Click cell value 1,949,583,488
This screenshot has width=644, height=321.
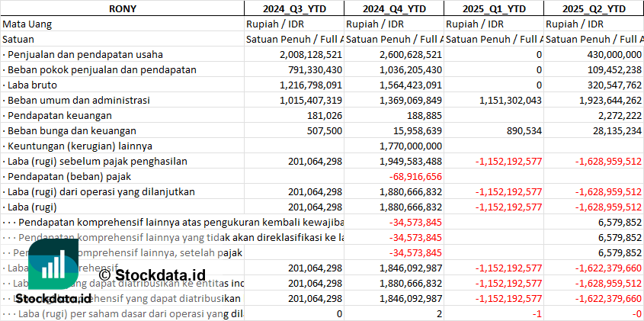411,161
